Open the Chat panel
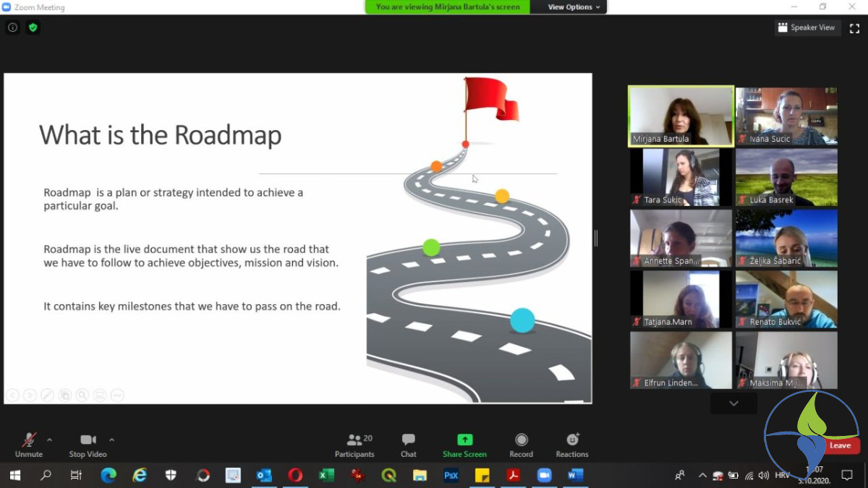This screenshot has height=488, width=868. (409, 445)
